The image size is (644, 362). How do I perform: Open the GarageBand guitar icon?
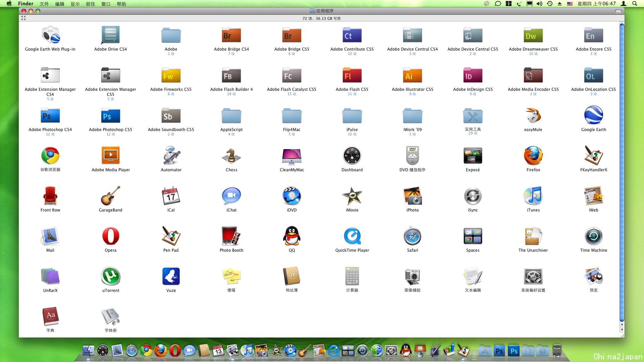(111, 196)
